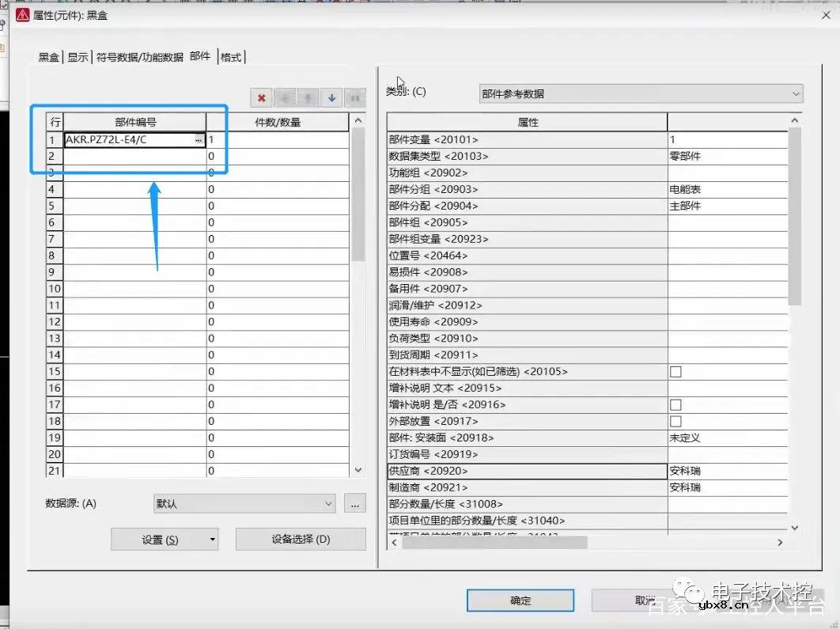
Task: Check the 在材料表中不显示 <20105> checkbox
Action: point(675,372)
